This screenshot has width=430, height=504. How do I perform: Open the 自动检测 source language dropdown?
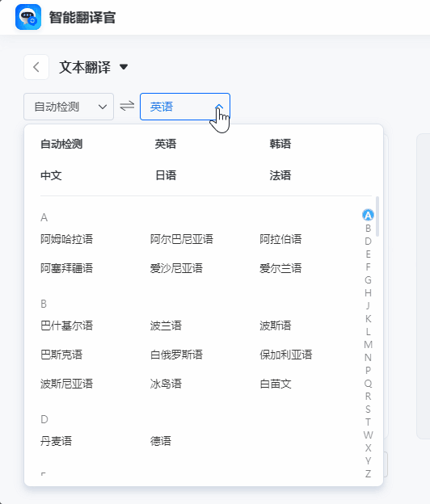(x=69, y=107)
